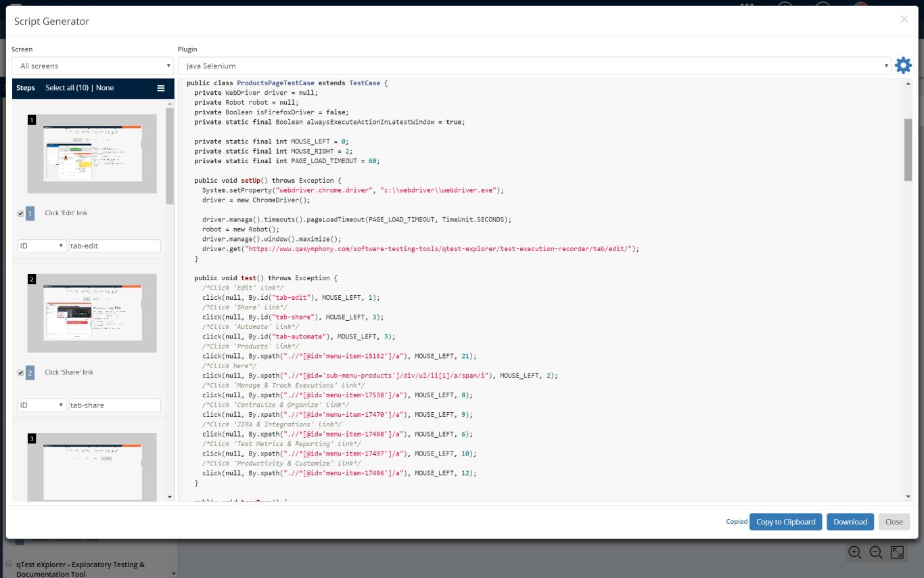The width and height of the screenshot is (924, 578).
Task: Uncheck step 1 'Click Edit link' checkbox
Action: tap(21, 214)
